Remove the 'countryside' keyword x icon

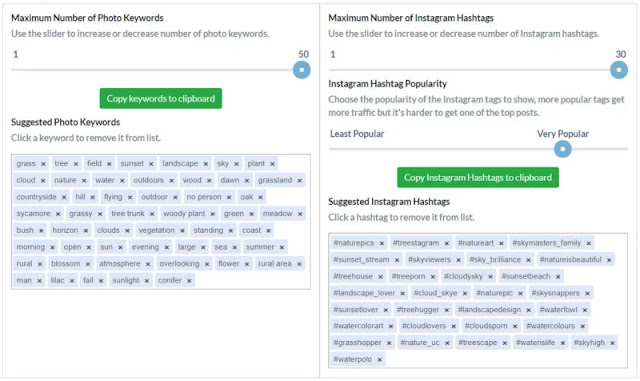pos(64,197)
